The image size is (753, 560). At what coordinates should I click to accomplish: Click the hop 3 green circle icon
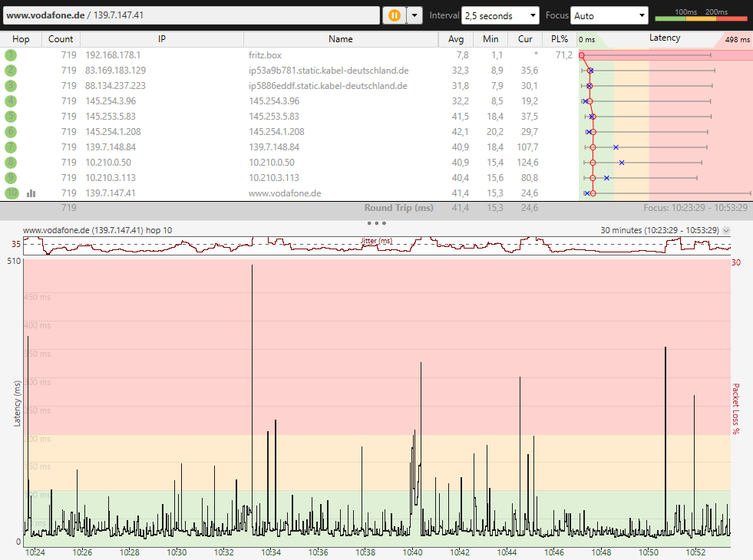pos(11,86)
